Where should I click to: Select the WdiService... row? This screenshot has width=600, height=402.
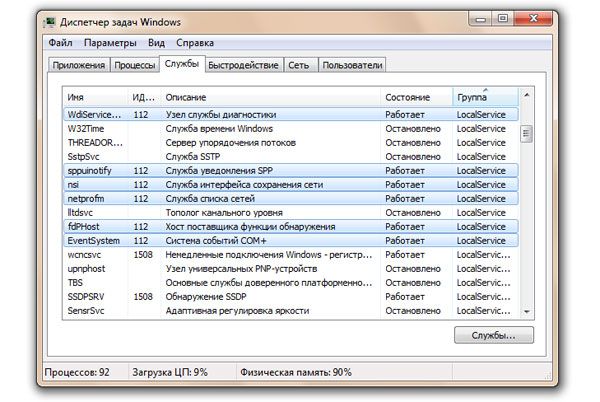(291, 114)
